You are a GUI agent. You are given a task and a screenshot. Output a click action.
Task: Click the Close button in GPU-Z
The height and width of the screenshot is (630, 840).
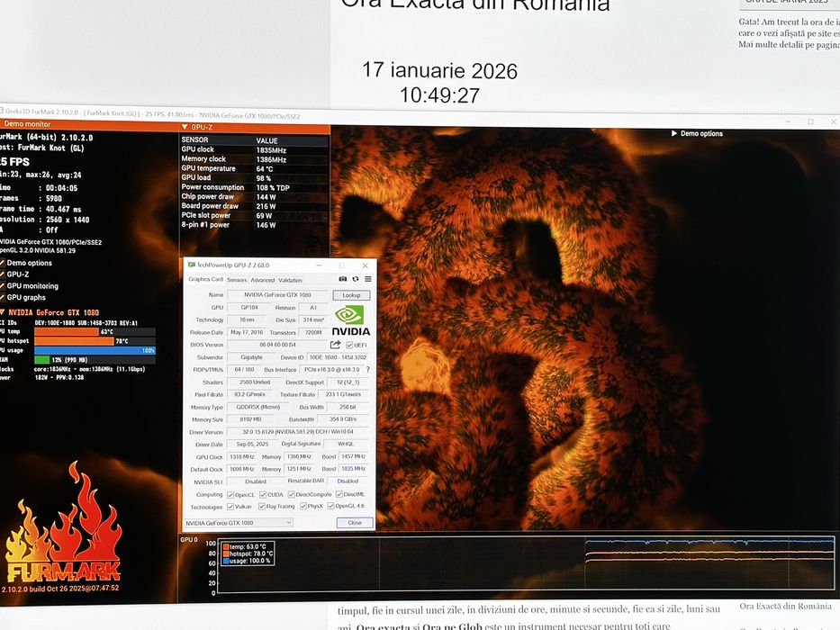pos(355,523)
